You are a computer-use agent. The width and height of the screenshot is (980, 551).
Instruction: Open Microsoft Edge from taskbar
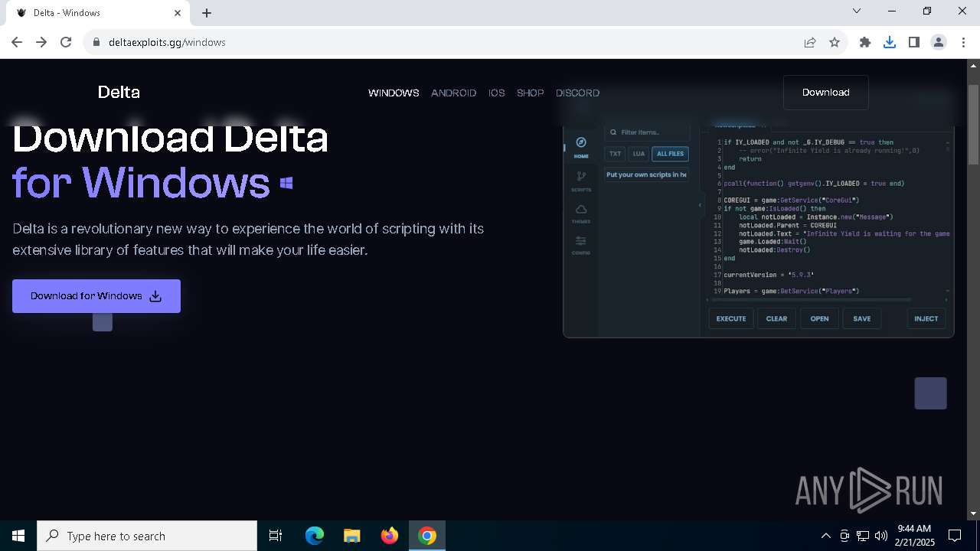pos(315,536)
